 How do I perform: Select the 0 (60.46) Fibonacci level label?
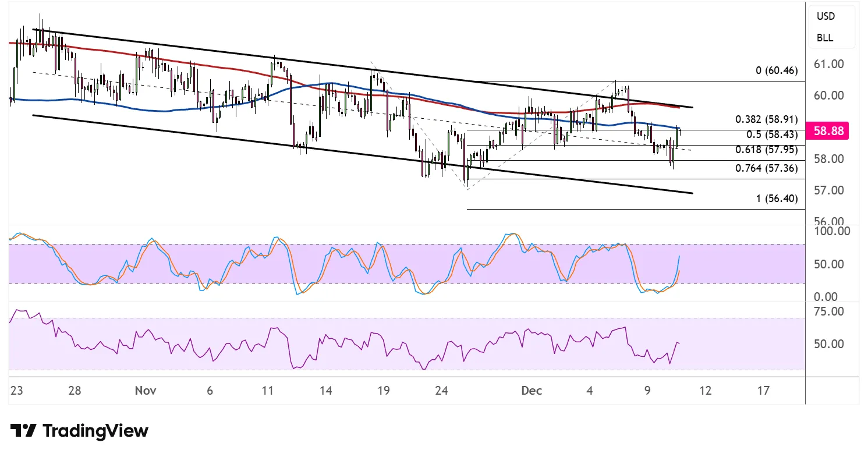point(776,71)
